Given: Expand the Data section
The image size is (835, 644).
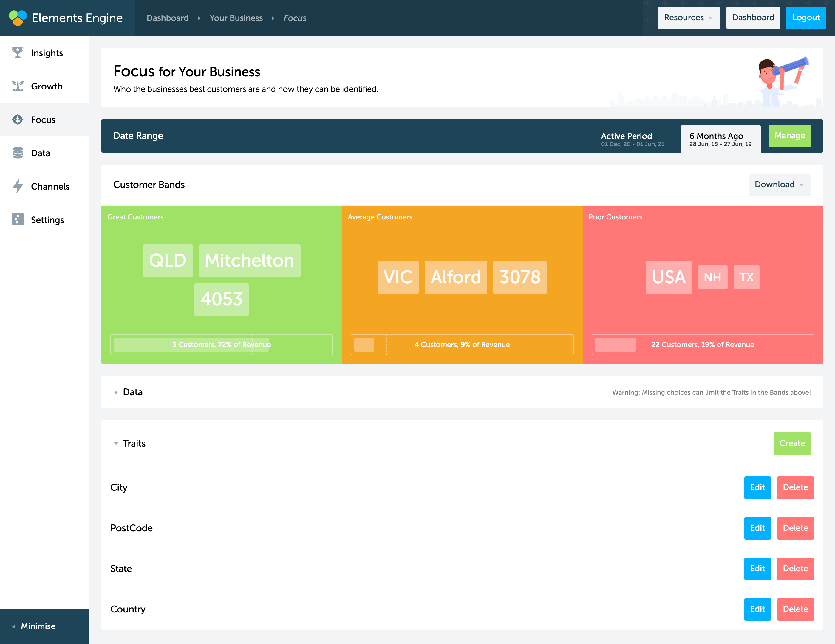Looking at the screenshot, I should (116, 392).
